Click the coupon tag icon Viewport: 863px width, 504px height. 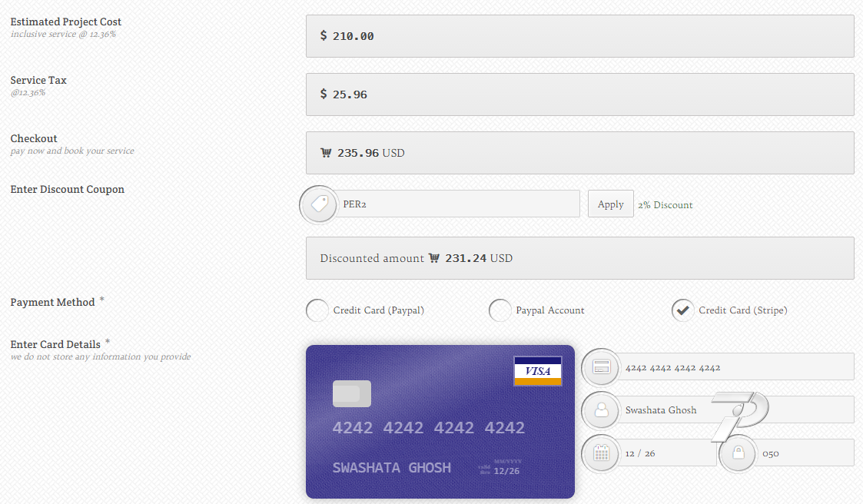click(x=319, y=204)
